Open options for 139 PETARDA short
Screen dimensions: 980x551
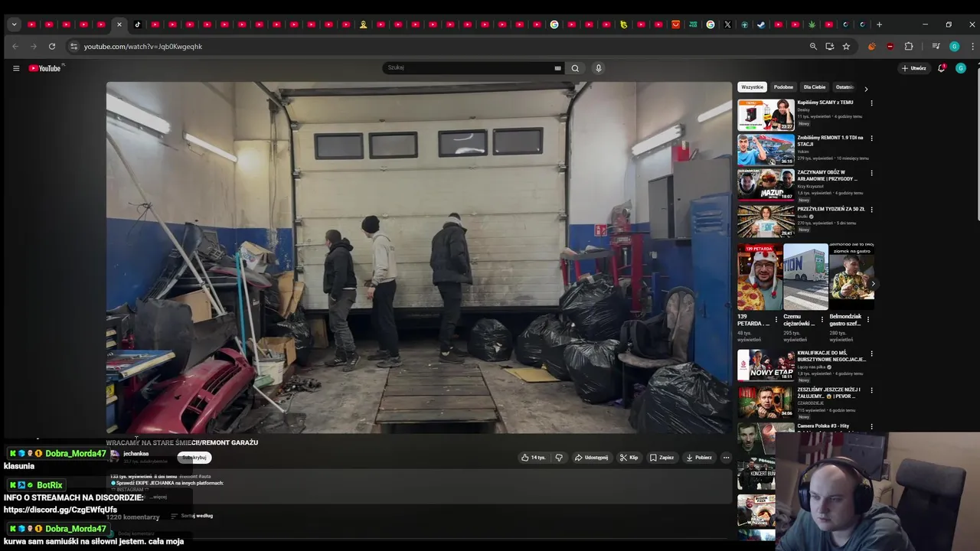coord(776,319)
